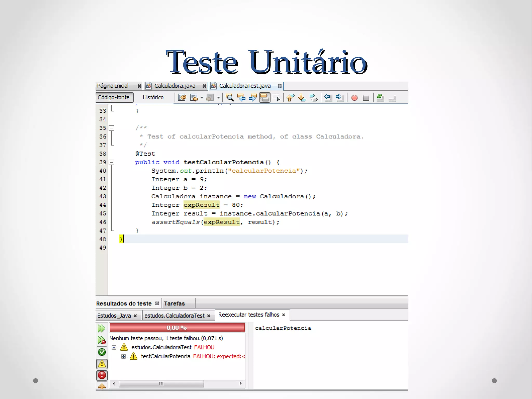
Task: Click the Toggle Bookmark icon
Action: click(314, 98)
